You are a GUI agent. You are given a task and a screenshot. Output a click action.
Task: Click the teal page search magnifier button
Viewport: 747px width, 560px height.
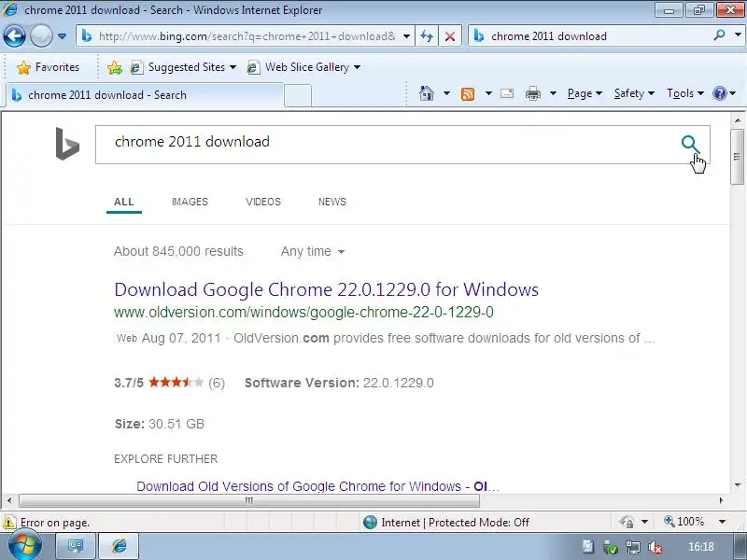point(690,144)
